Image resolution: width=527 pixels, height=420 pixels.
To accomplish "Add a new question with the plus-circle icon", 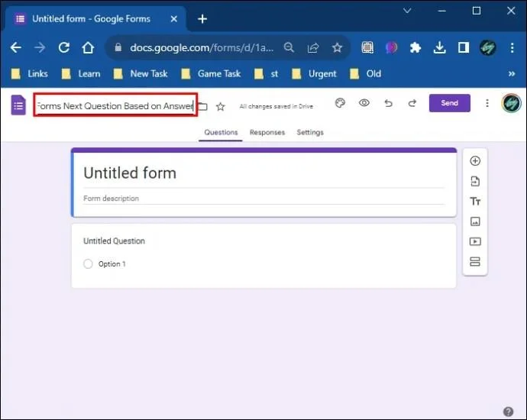I will pyautogui.click(x=474, y=161).
